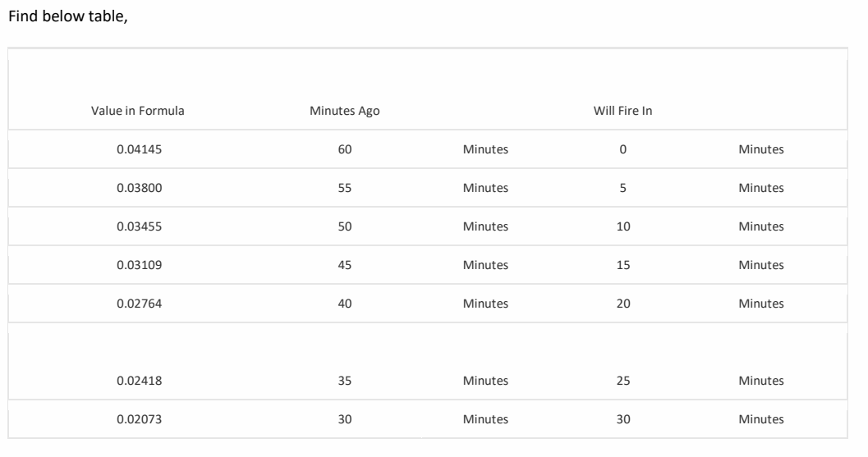This screenshot has width=868, height=457.
Task: Click the 45 minutes ago cell
Action: click(x=344, y=265)
